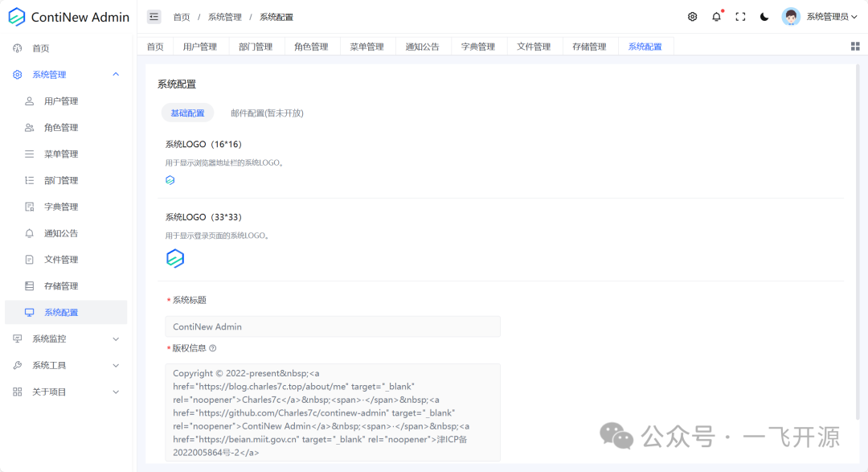Screen dimensions: 868x472
Task: Open the notification bell with red badge
Action: click(716, 16)
